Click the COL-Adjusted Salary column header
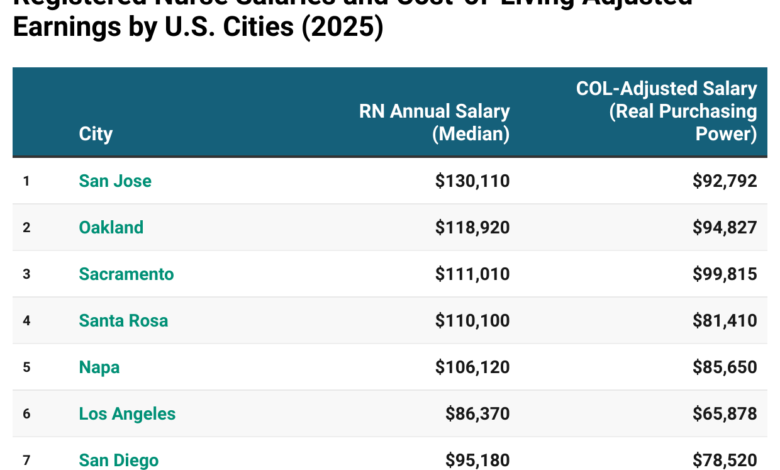Screen dimensions: 780x470 pos(666,111)
